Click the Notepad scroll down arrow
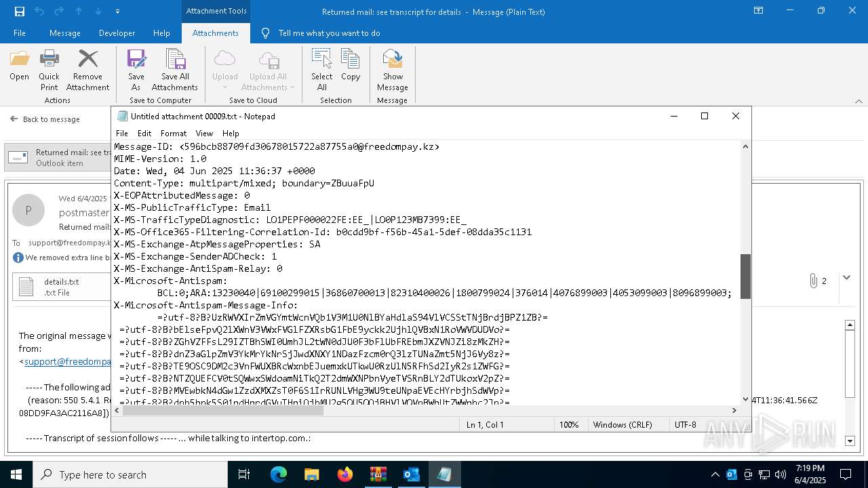This screenshot has height=488, width=868. coord(745,399)
